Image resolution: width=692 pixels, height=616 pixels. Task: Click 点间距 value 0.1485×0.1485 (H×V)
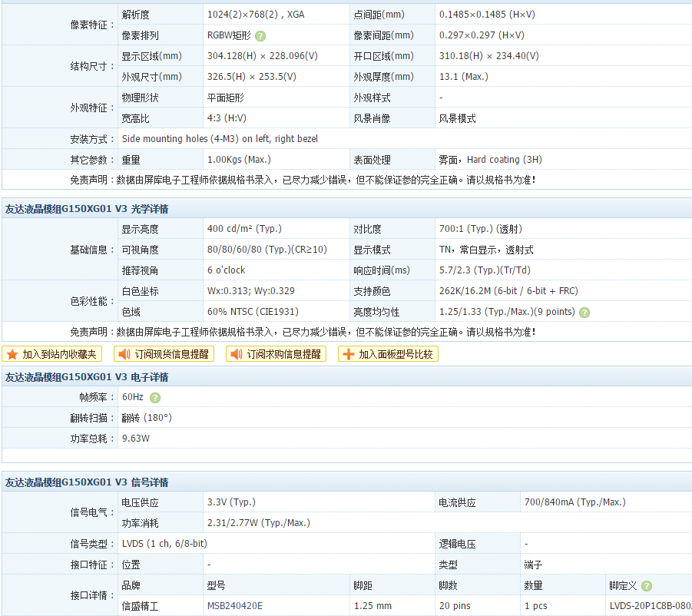[x=487, y=15]
